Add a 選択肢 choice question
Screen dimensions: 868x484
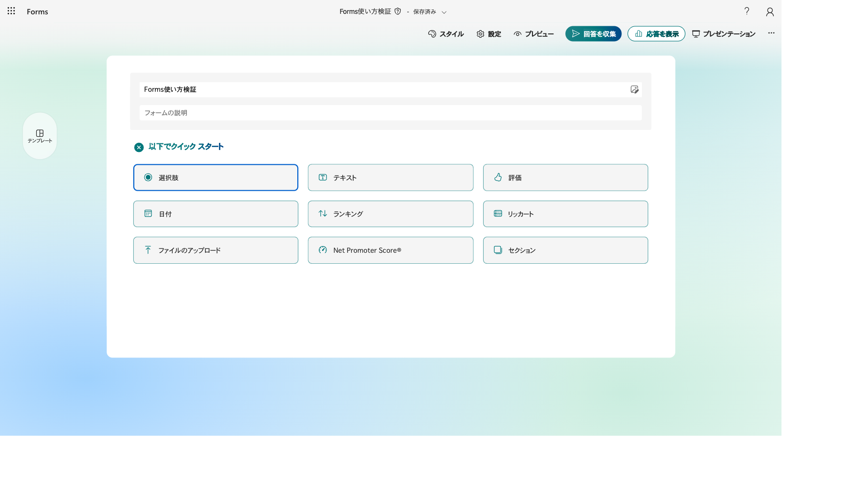point(216,177)
